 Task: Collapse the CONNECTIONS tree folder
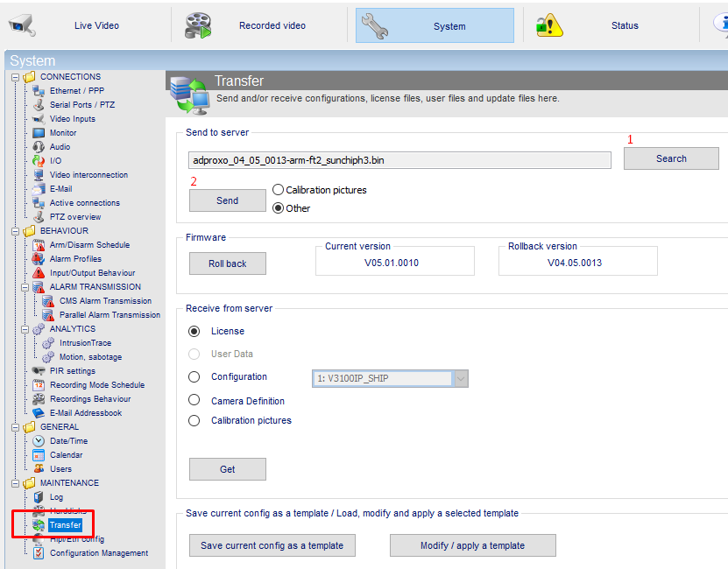pyautogui.click(x=15, y=77)
